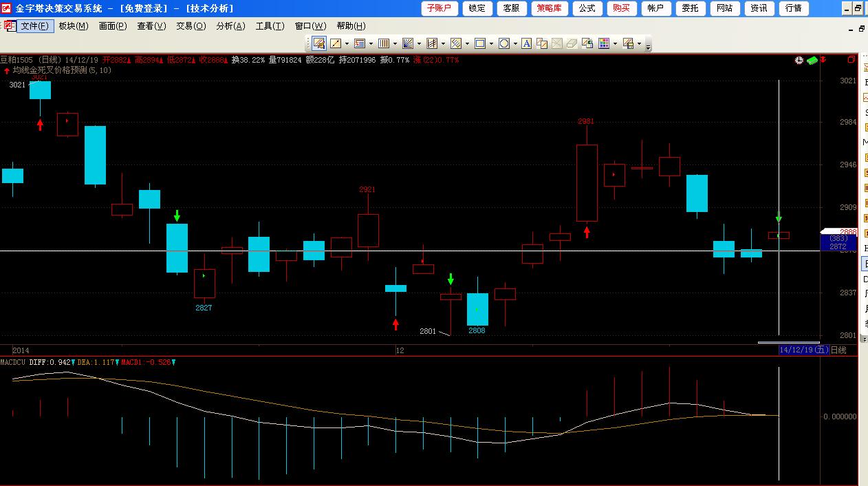
Task: Toggle the DIFF line indicator arrow
Action: [74, 362]
